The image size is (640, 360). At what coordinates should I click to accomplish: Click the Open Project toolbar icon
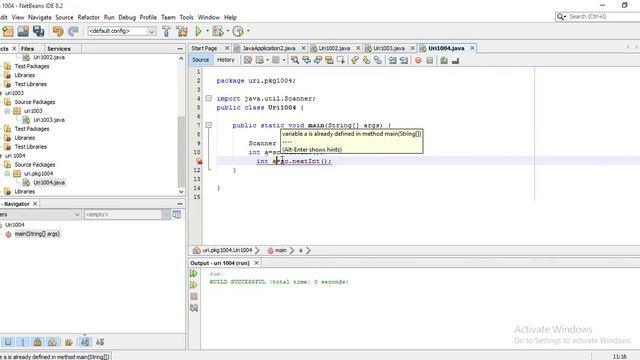23,31
